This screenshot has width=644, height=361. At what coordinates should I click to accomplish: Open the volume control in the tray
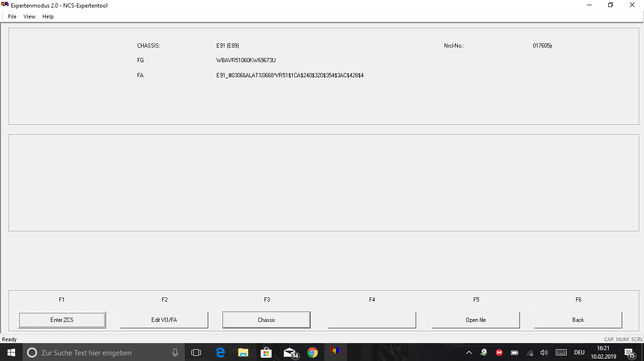(x=544, y=353)
